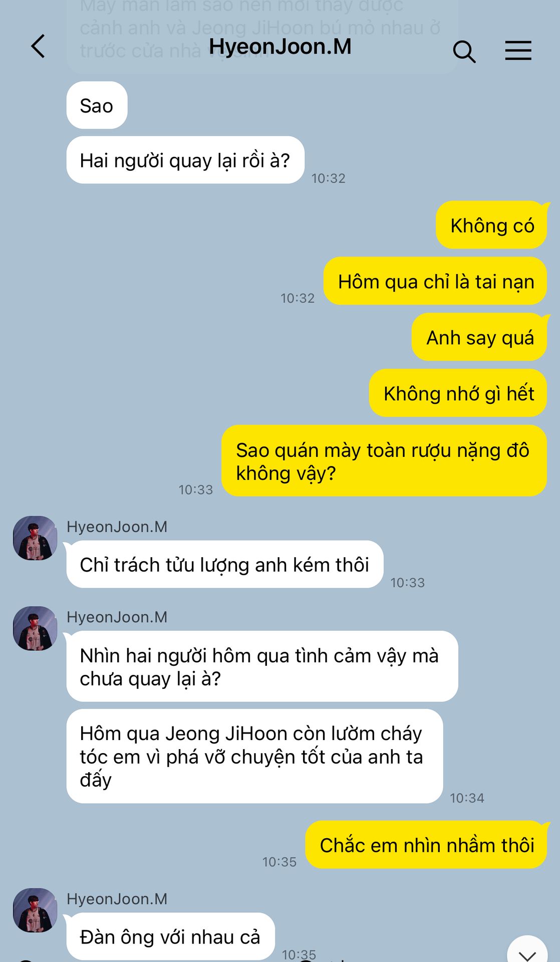Select the 'Sao' message bubble
Image resolution: width=560 pixels, height=962 pixels.
click(97, 105)
